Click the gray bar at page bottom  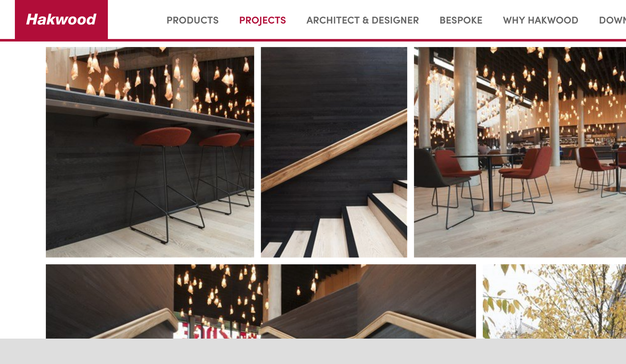point(313,351)
